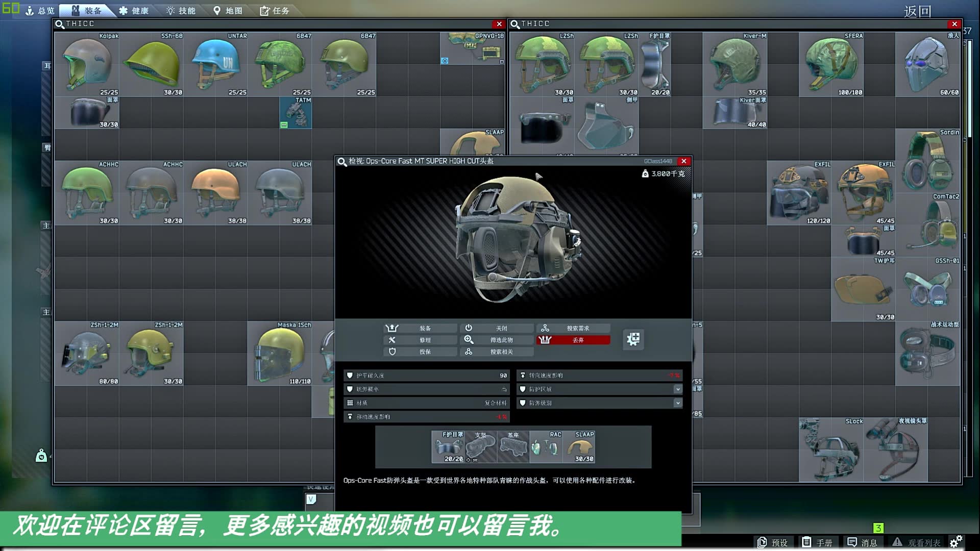Select the Kiver面罩 visor 40/40
Viewport: 980px width, 551px height.
pos(735,113)
